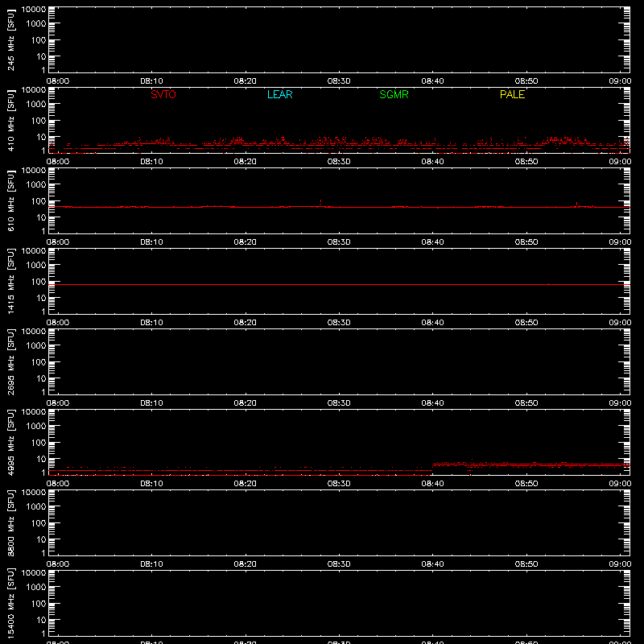
Task: Click the 1000 tick on the 2695 MHz axis
Action: 36,346
